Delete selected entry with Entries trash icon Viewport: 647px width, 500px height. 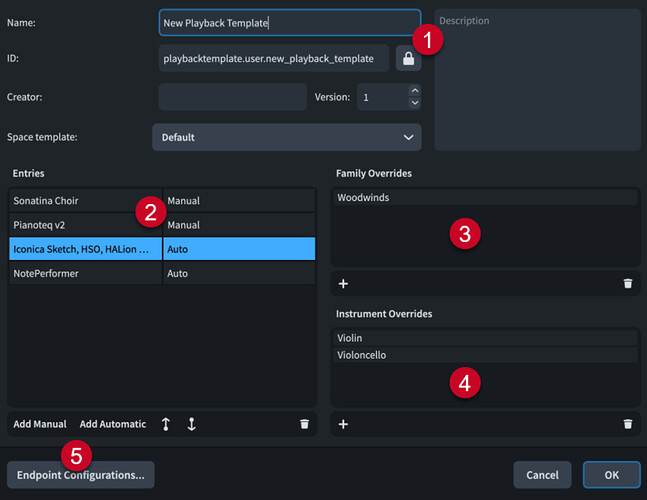(x=304, y=424)
